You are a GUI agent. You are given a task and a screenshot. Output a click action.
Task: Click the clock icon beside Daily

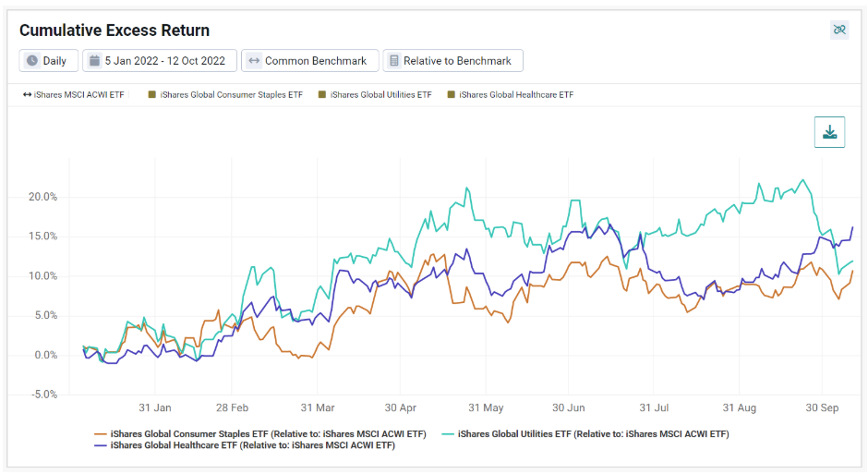[x=32, y=60]
